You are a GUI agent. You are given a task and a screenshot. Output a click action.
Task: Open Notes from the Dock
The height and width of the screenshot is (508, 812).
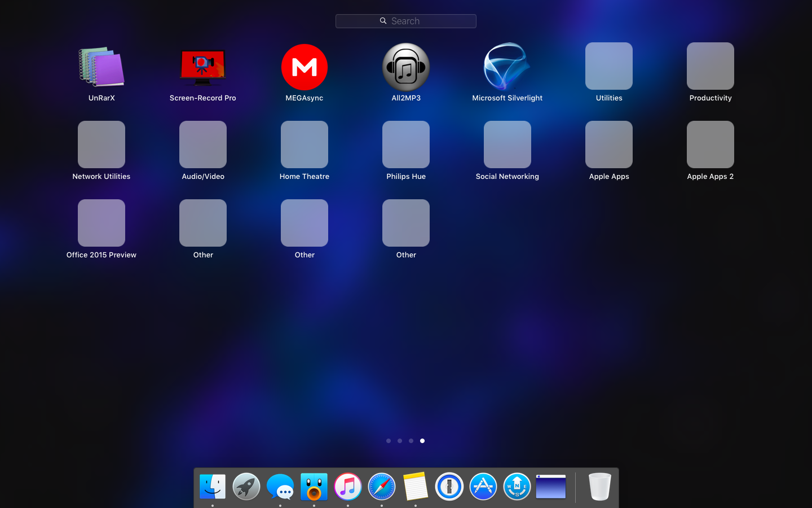[416, 487]
